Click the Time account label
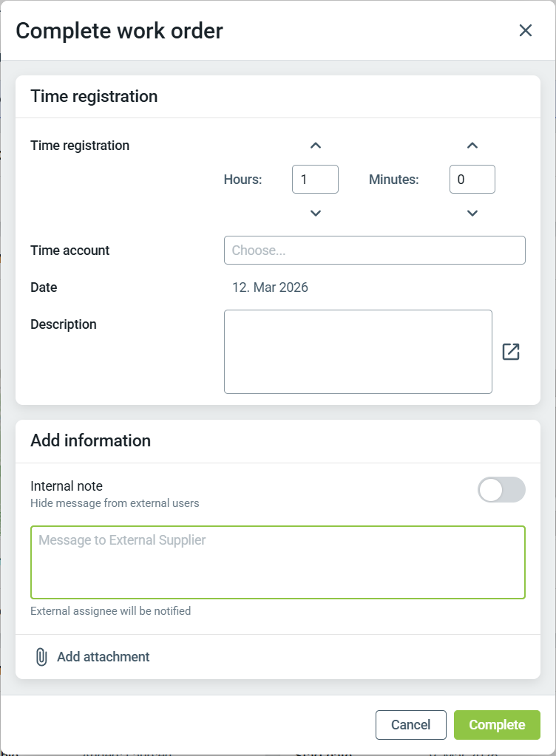 tap(70, 251)
